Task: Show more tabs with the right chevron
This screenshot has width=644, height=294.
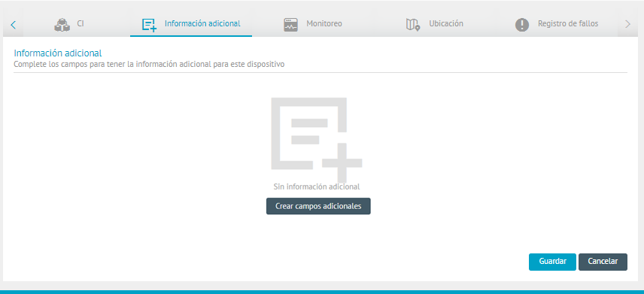Action: coord(627,24)
